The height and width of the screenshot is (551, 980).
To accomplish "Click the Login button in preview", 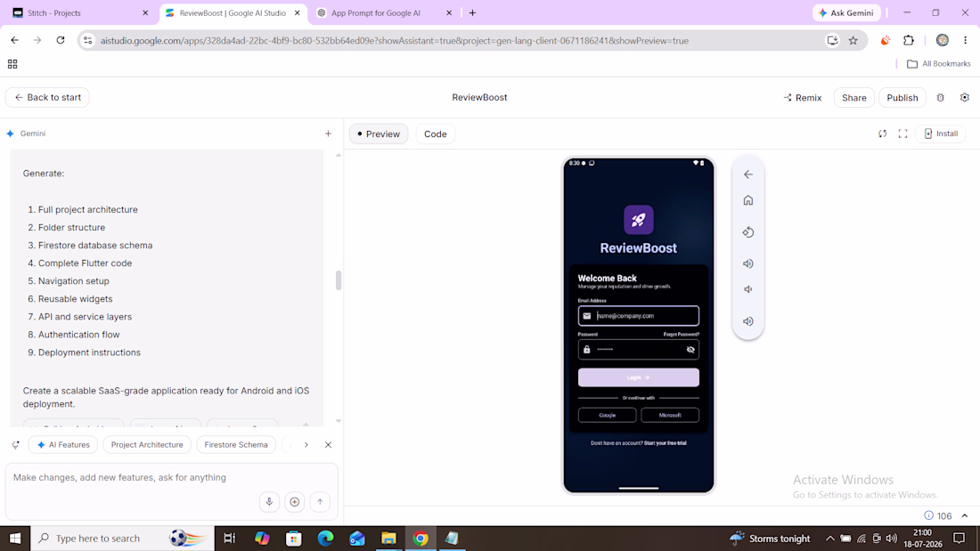I will coord(638,377).
